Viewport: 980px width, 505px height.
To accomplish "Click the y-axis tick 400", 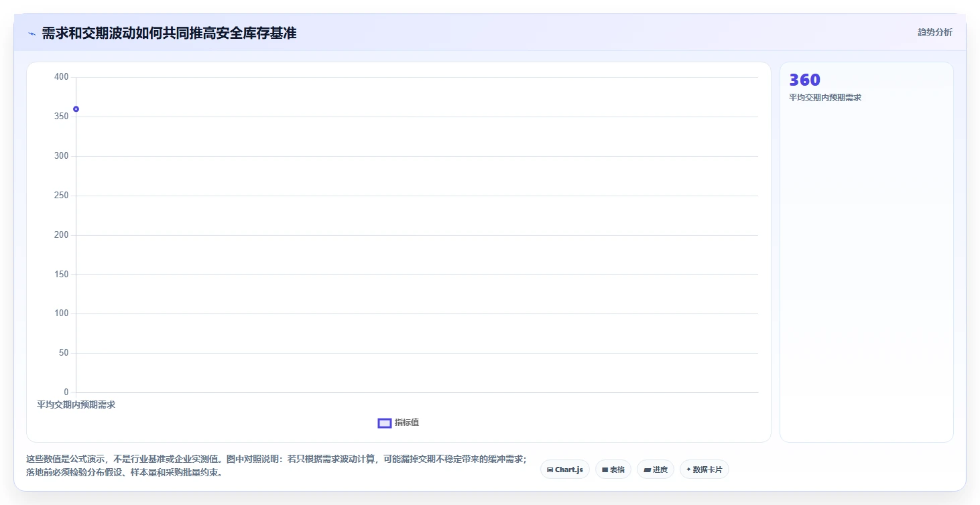I will (x=62, y=77).
